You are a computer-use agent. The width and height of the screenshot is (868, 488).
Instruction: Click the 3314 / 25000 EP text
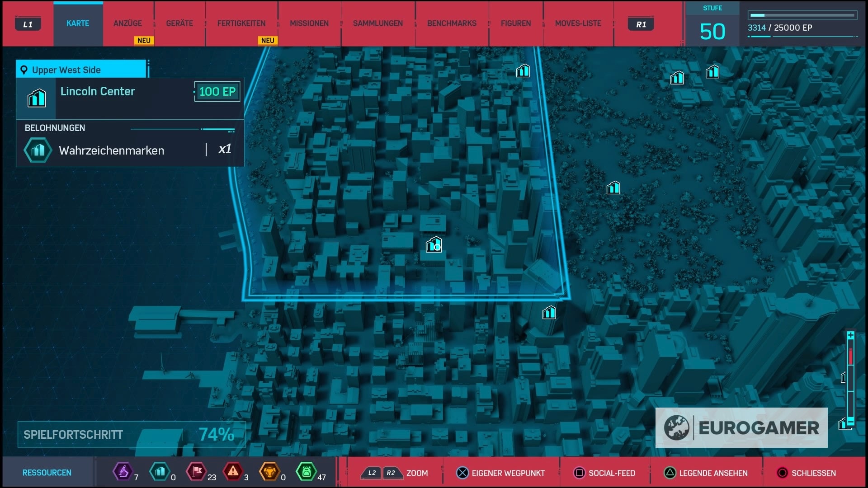tap(780, 28)
